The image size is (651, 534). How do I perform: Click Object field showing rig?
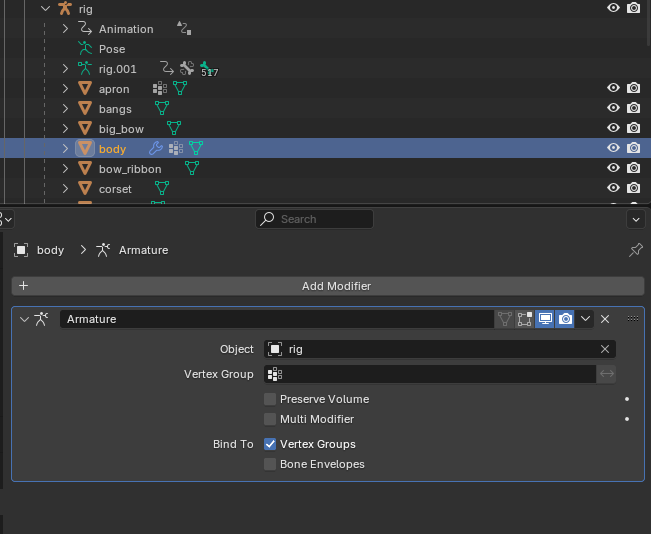440,349
